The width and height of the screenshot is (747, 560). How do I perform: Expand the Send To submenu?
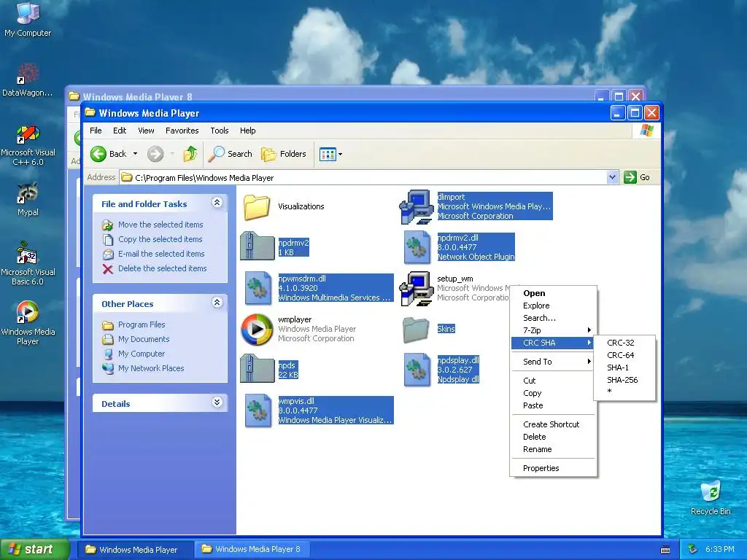click(x=553, y=362)
